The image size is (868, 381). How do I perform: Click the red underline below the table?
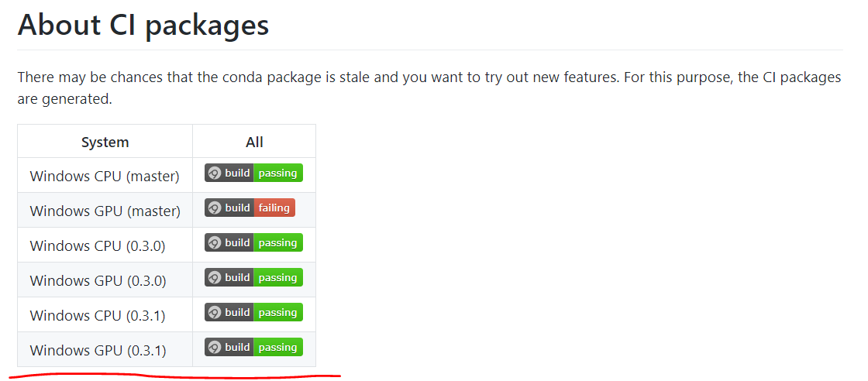coord(175,376)
